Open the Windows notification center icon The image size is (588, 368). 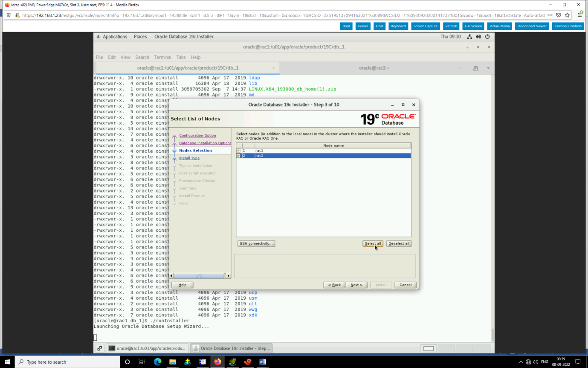point(578,362)
